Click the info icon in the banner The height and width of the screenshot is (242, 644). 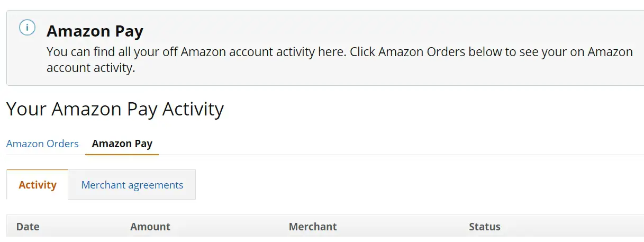[x=27, y=27]
